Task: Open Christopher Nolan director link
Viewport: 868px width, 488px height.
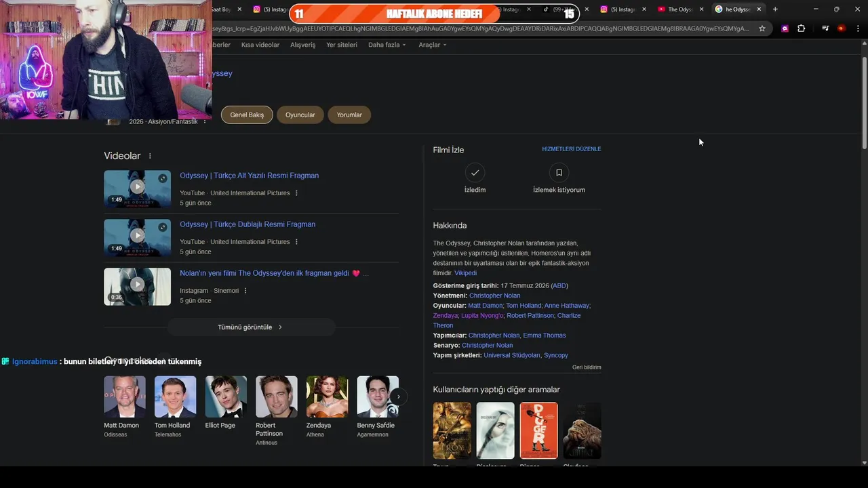Action: (495, 296)
